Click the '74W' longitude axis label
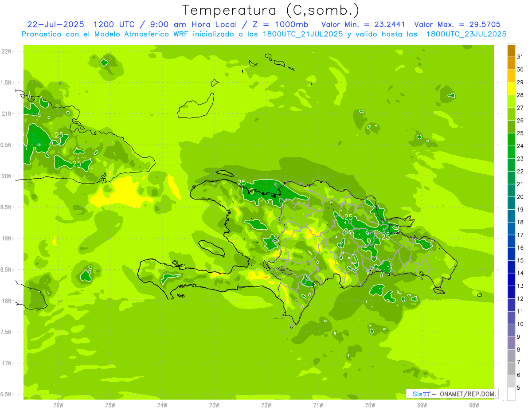532x411 pixels. tap(162, 405)
